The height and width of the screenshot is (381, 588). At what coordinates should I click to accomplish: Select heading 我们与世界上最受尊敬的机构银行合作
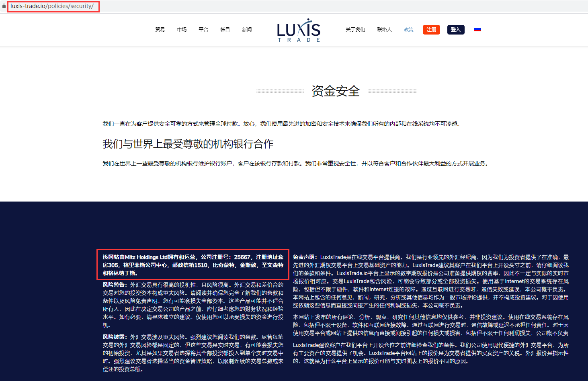click(x=188, y=144)
